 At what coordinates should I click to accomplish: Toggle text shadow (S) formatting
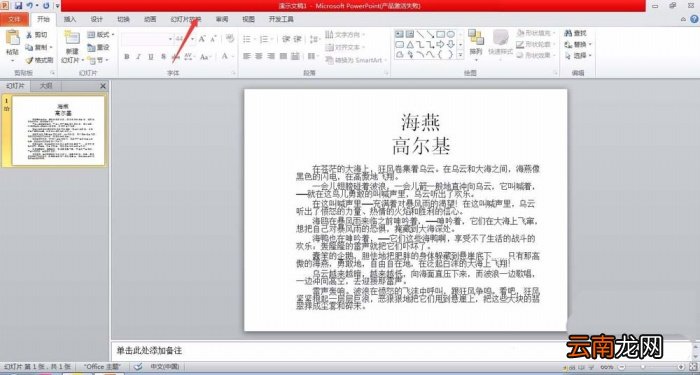click(x=163, y=57)
